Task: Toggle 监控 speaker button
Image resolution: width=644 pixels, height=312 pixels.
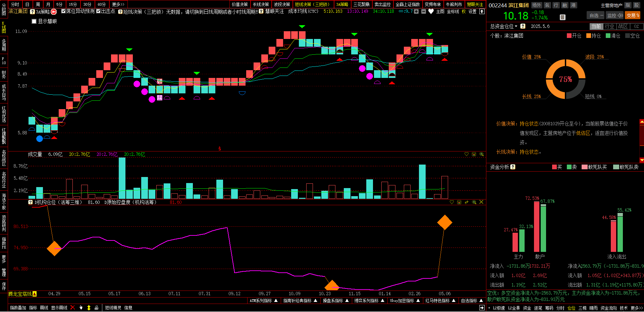Action: [x=615, y=15]
